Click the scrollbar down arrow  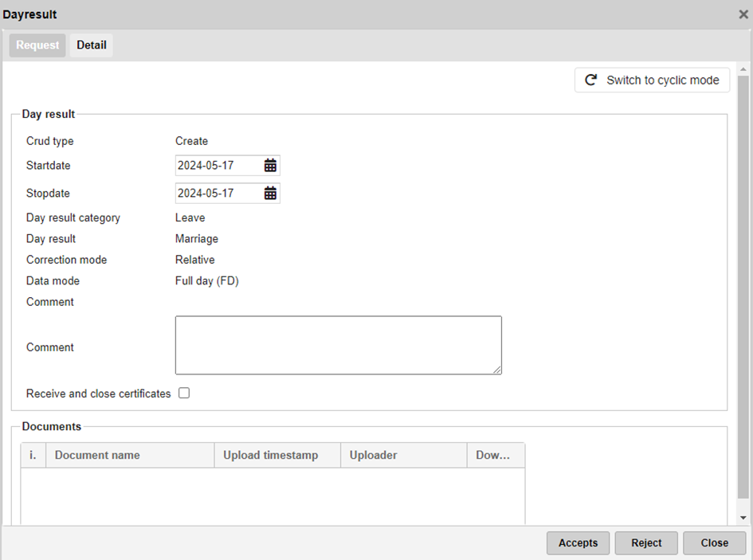pos(743,518)
